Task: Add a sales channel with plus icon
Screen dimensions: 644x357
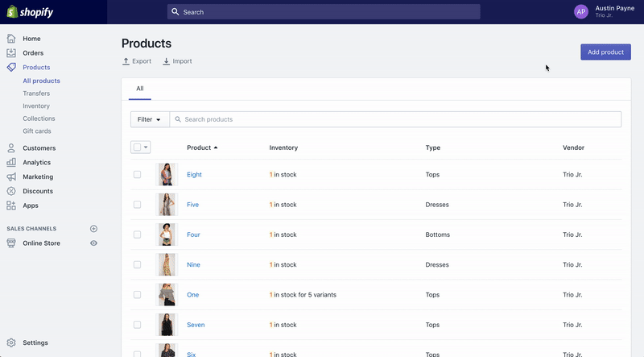Action: pyautogui.click(x=93, y=229)
